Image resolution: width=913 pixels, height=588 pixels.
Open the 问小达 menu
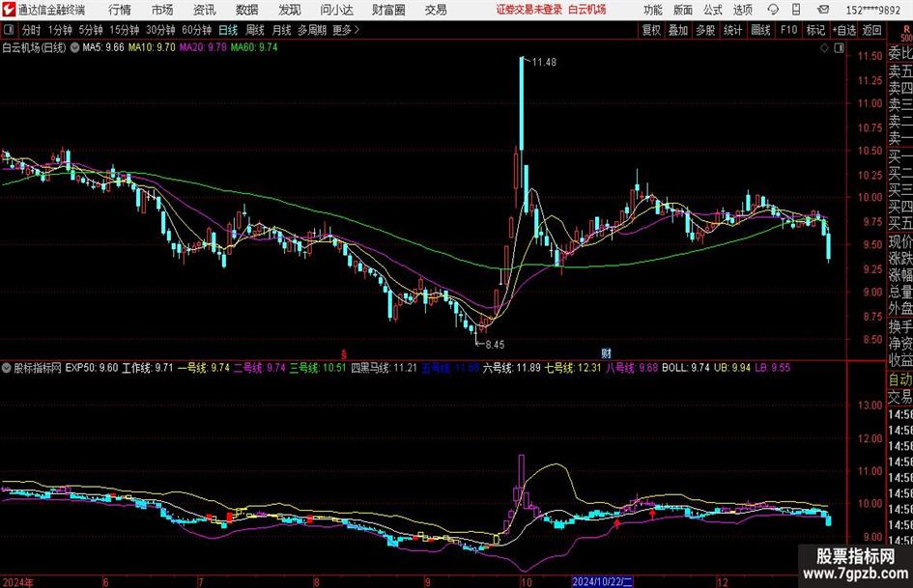point(336,10)
